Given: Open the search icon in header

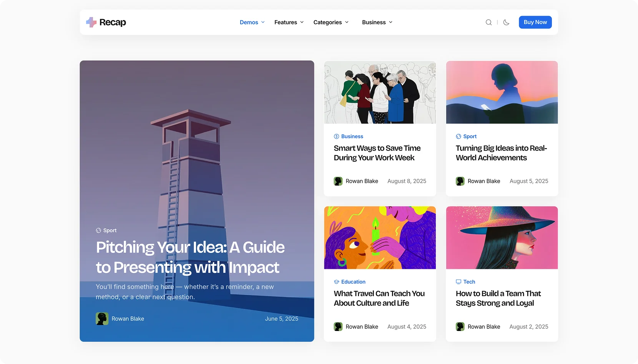Looking at the screenshot, I should point(488,22).
